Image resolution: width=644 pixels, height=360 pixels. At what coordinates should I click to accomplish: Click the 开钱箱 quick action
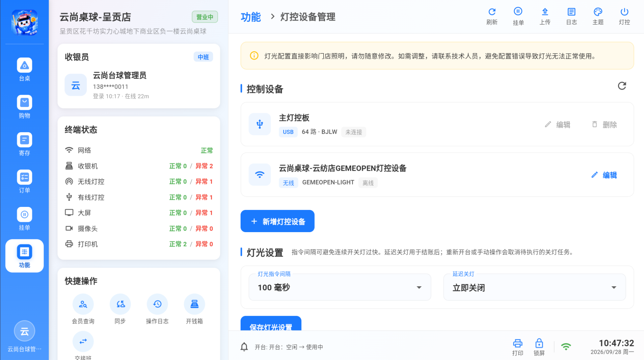click(194, 309)
